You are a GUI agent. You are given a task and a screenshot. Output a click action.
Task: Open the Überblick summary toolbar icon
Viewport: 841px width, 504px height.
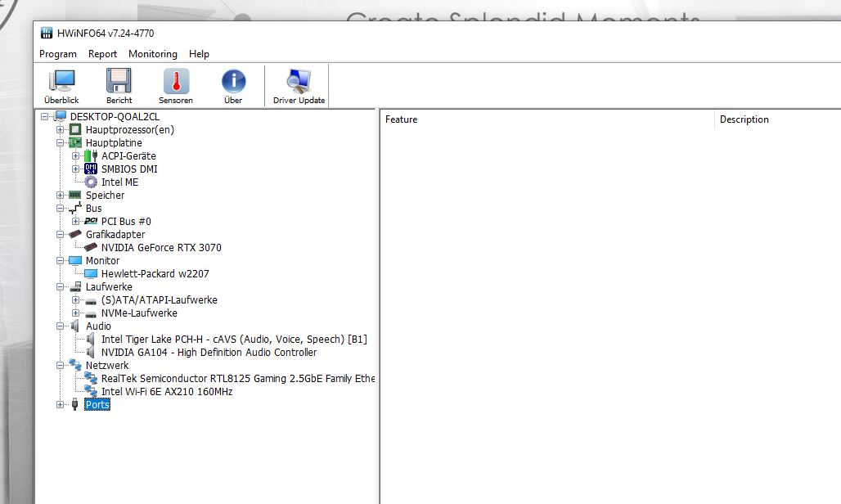click(61, 82)
